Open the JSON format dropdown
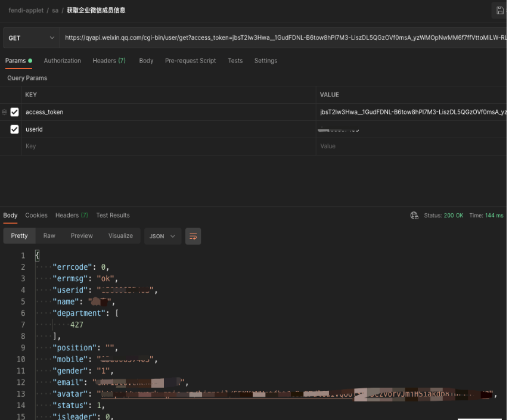509x420 pixels. point(163,237)
